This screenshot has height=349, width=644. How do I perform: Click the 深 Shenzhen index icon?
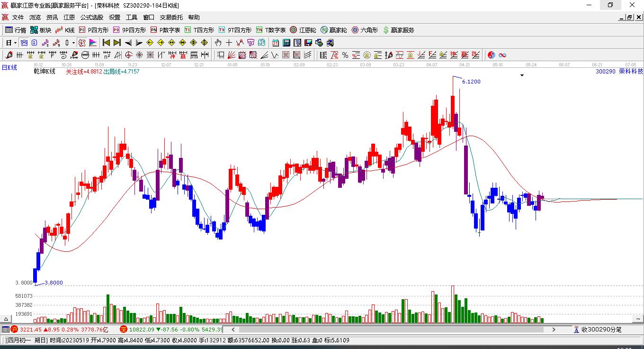[123, 329]
